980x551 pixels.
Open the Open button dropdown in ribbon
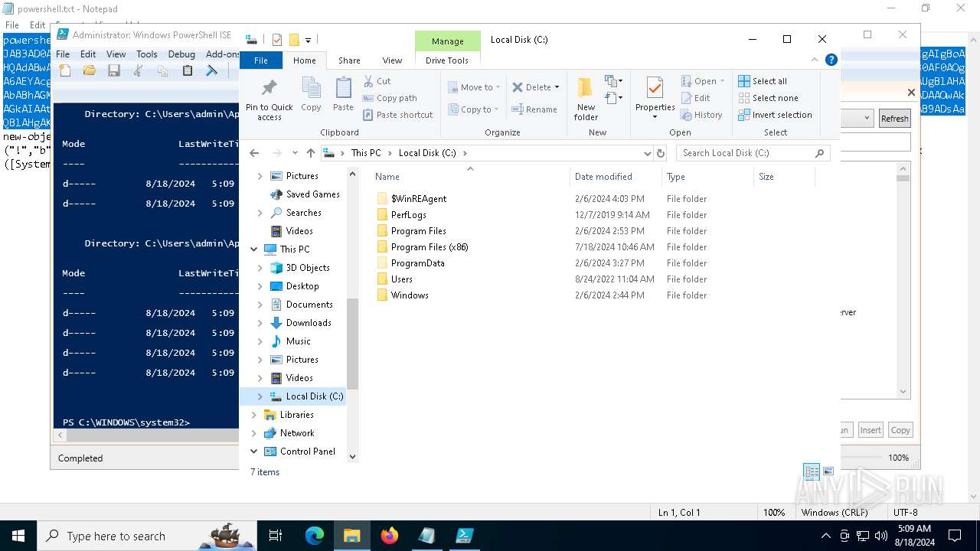pyautogui.click(x=721, y=81)
